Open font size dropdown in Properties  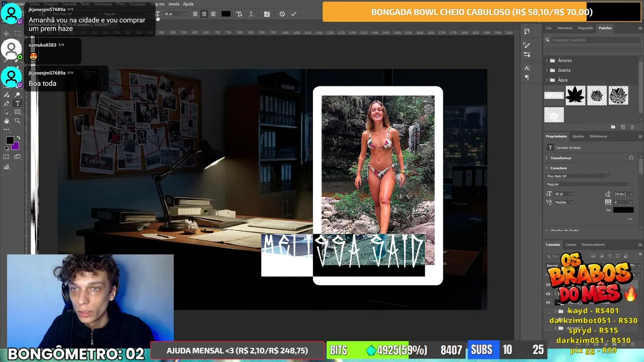(x=572, y=194)
